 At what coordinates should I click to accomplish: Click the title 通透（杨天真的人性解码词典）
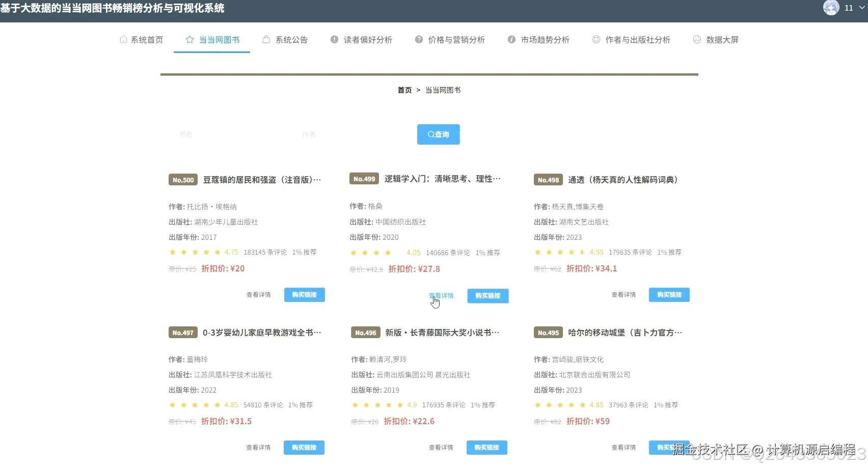(x=623, y=180)
